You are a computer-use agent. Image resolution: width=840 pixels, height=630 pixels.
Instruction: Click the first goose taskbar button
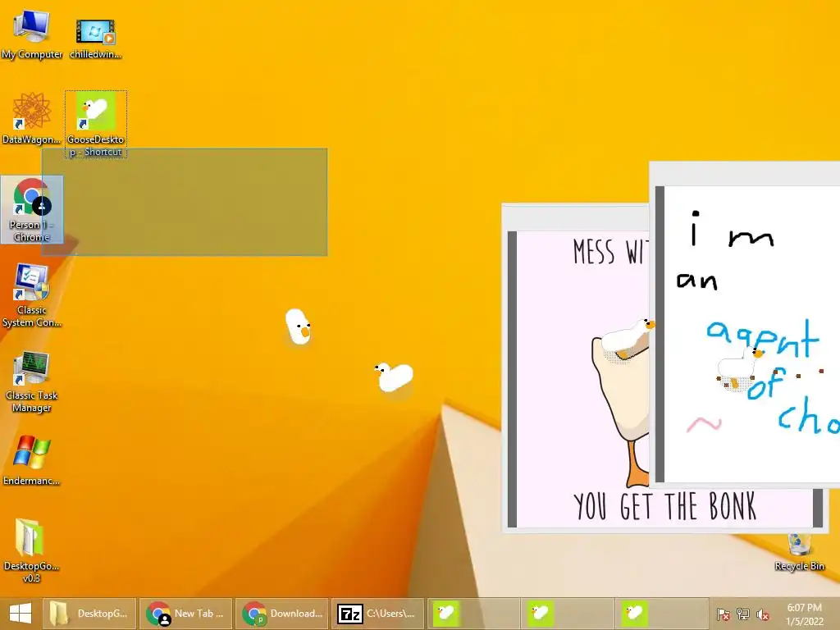(x=473, y=614)
